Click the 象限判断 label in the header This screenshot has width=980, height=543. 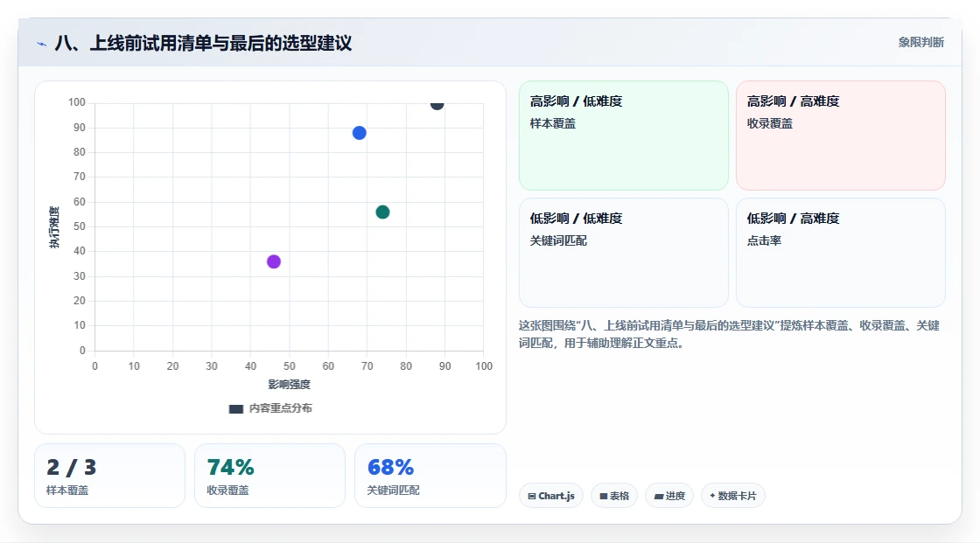[920, 43]
